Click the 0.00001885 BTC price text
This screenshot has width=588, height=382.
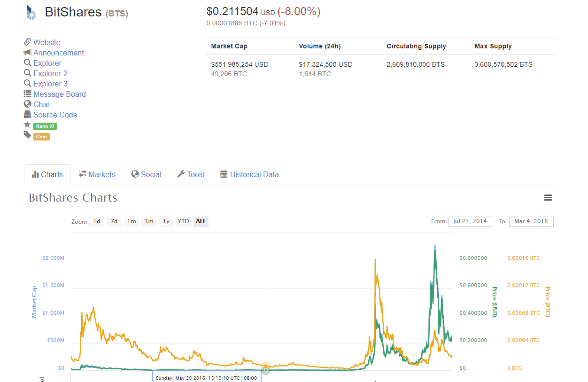232,23
